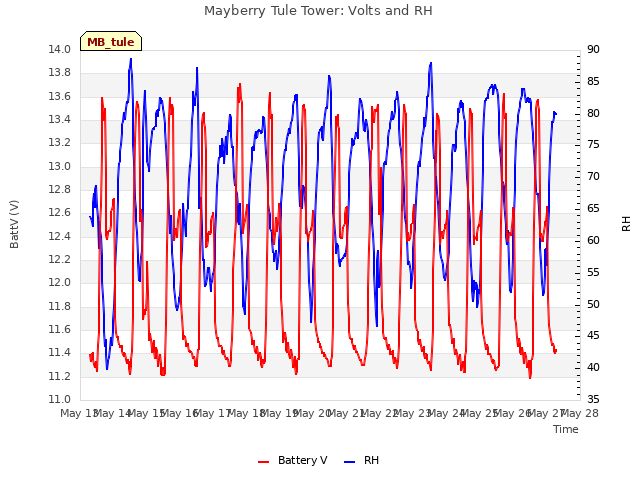Click the 60 tick on RH axis
The width and height of the screenshot is (640, 480).
tap(593, 241)
